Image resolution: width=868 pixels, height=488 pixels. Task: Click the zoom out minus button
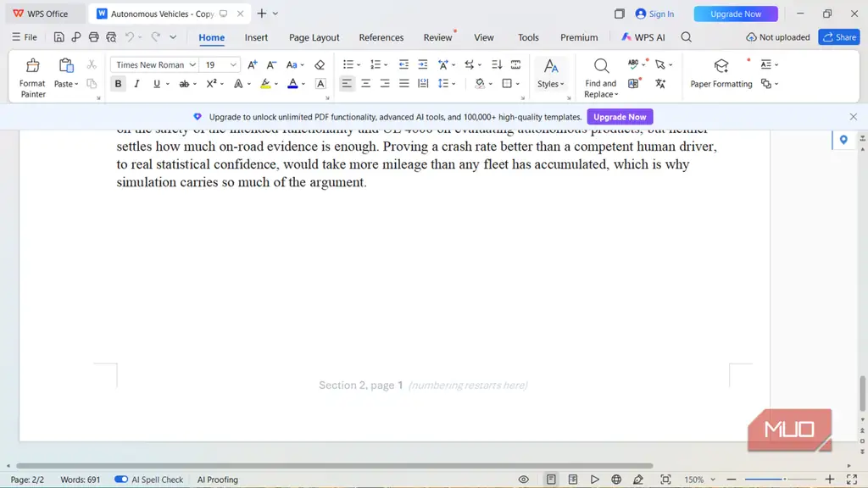(x=732, y=480)
